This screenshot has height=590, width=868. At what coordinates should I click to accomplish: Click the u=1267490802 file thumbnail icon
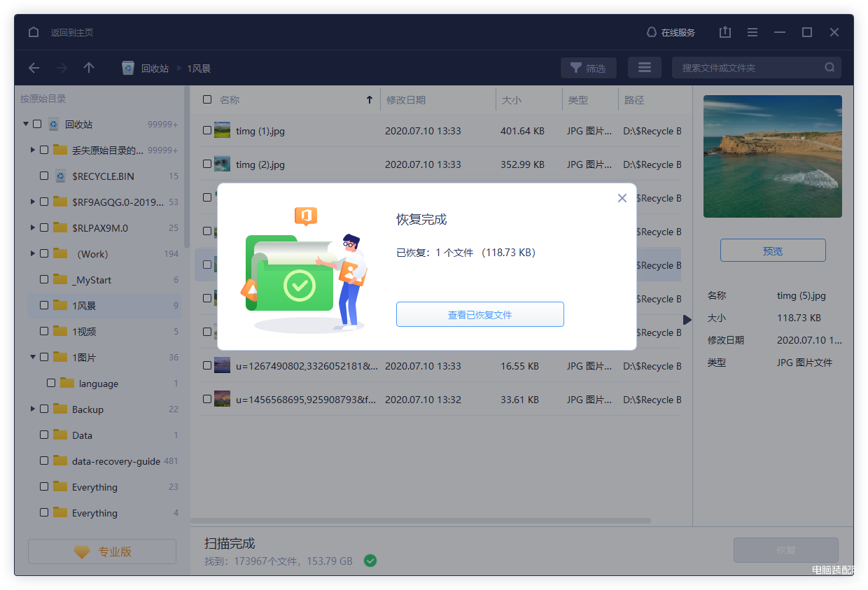[x=222, y=365]
